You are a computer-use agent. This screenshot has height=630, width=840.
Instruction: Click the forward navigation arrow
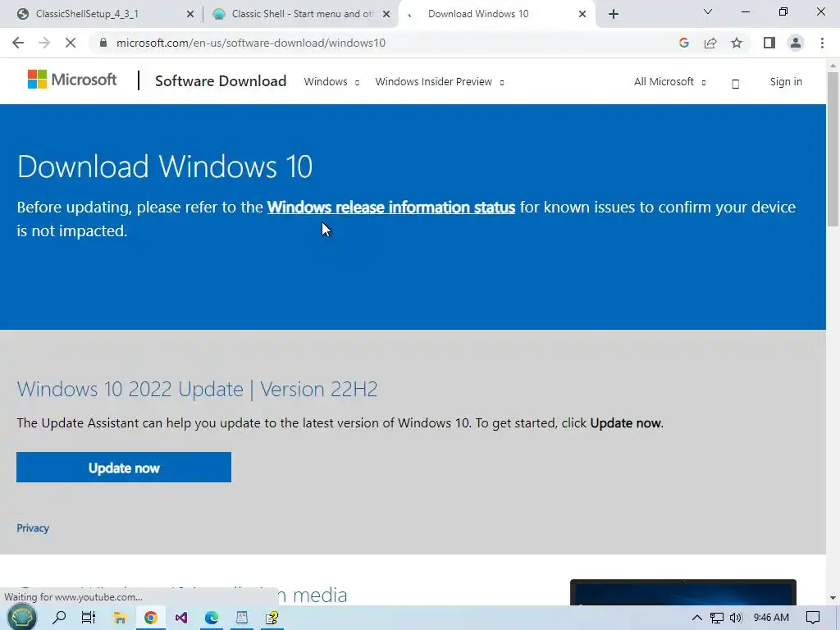click(x=44, y=43)
